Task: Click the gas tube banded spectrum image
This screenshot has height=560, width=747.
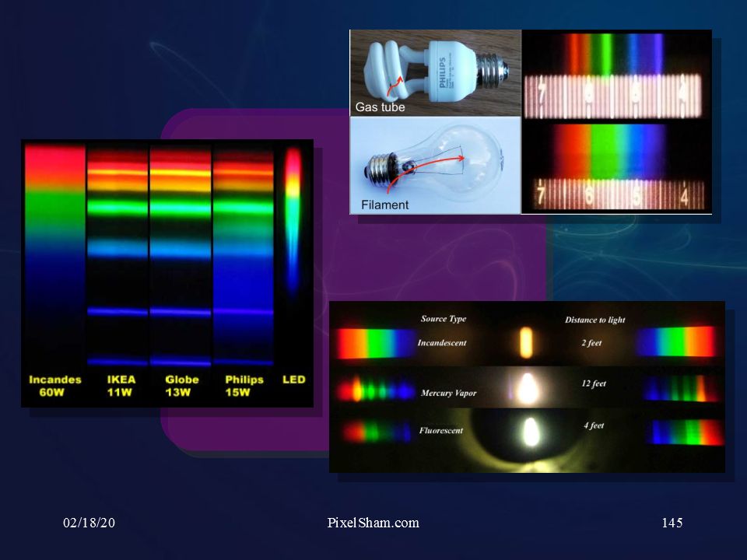Action: tap(616, 75)
